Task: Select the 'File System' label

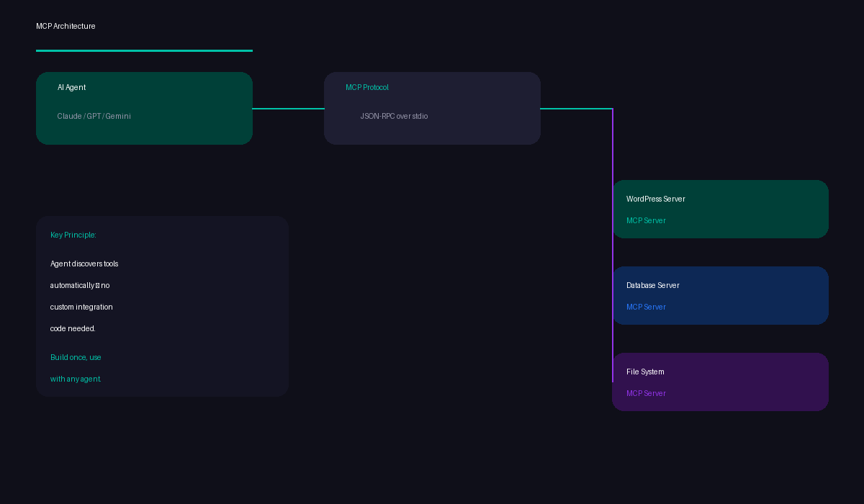Action: (x=645, y=372)
